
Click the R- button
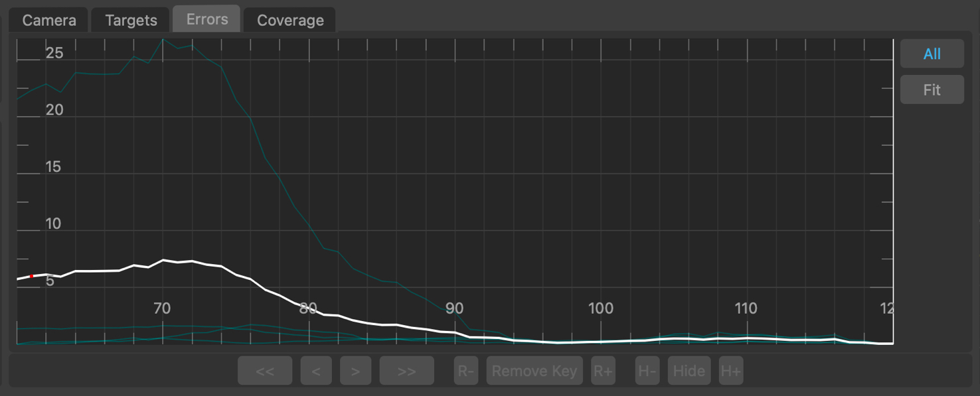[466, 371]
